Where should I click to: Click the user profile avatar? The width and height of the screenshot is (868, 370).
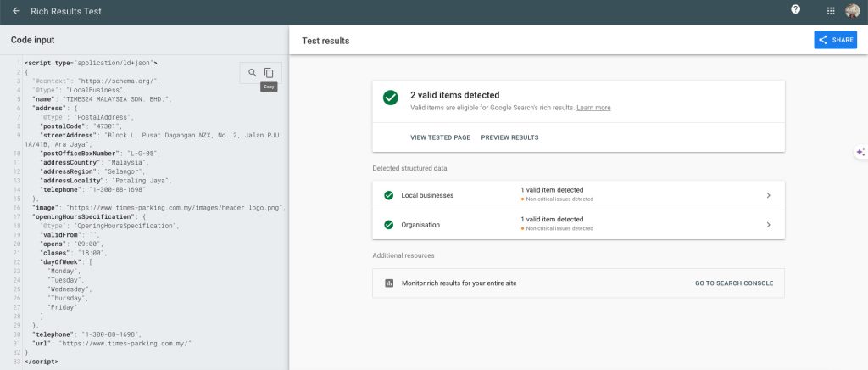[852, 11]
